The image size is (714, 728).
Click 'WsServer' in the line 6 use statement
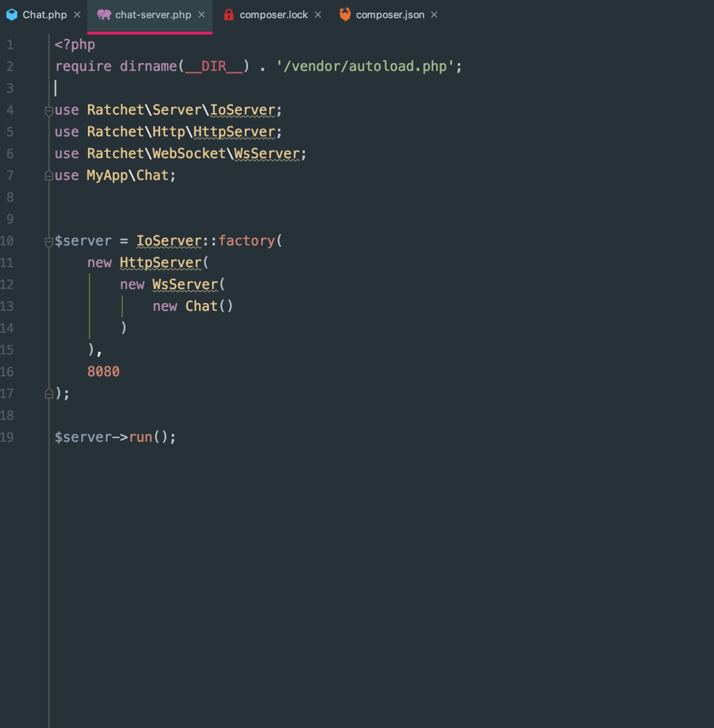click(267, 154)
